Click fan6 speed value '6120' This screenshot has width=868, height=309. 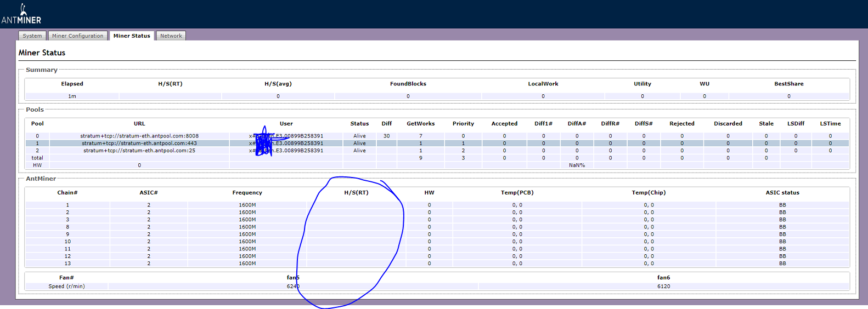[x=664, y=287]
